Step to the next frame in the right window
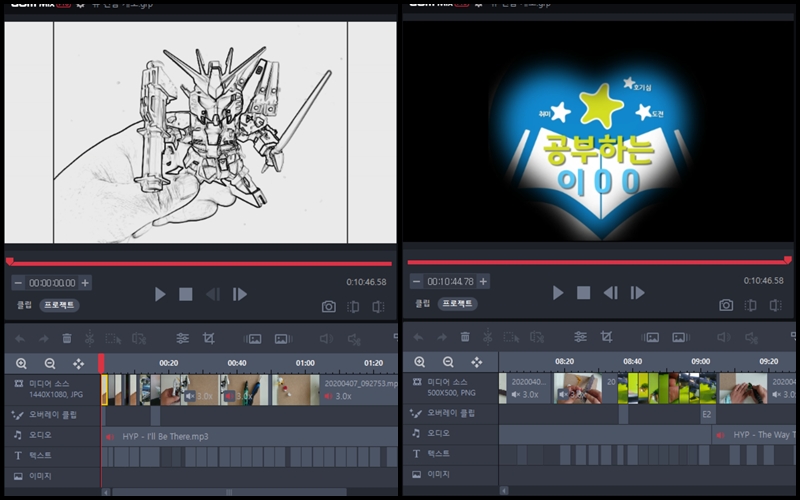Screen dimensions: 800x500 pyautogui.click(x=637, y=293)
